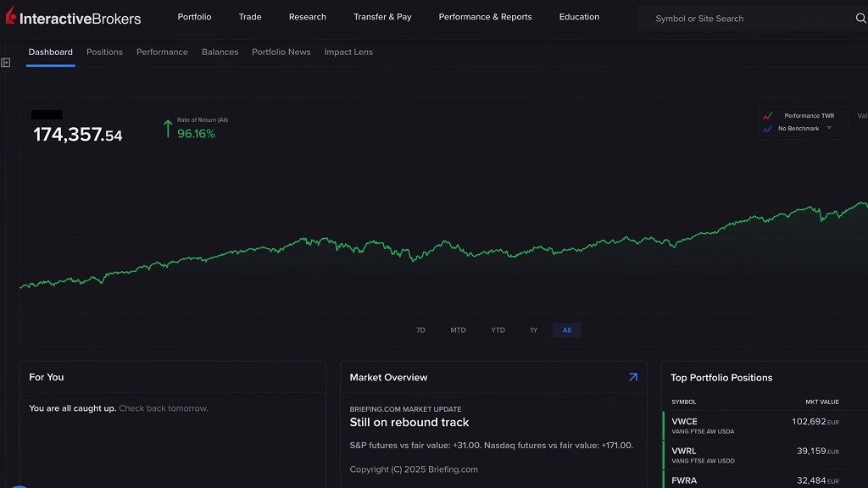Click the Market Overview title
868x488 pixels.
(x=388, y=377)
